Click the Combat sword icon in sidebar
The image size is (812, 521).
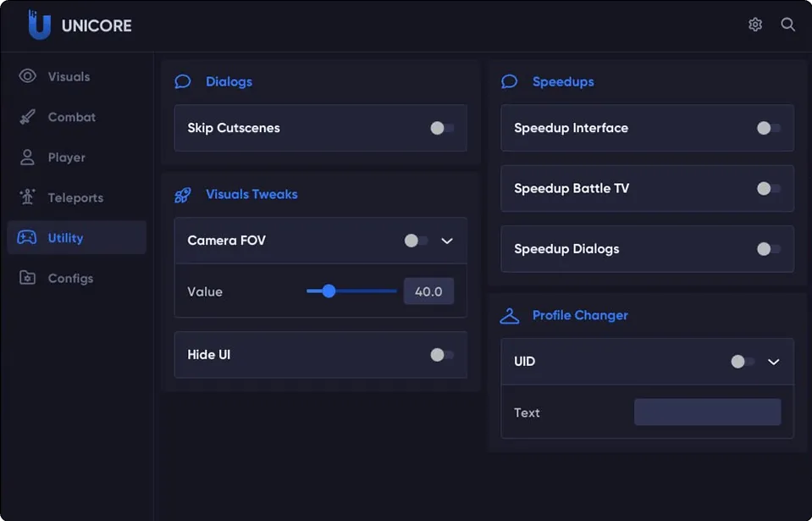click(28, 117)
